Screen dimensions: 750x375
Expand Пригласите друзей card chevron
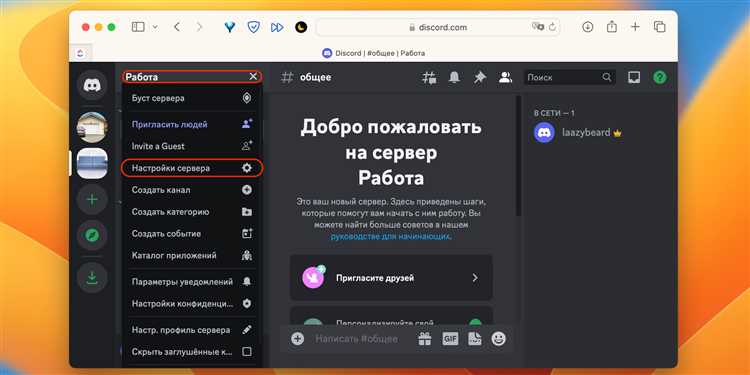475,278
